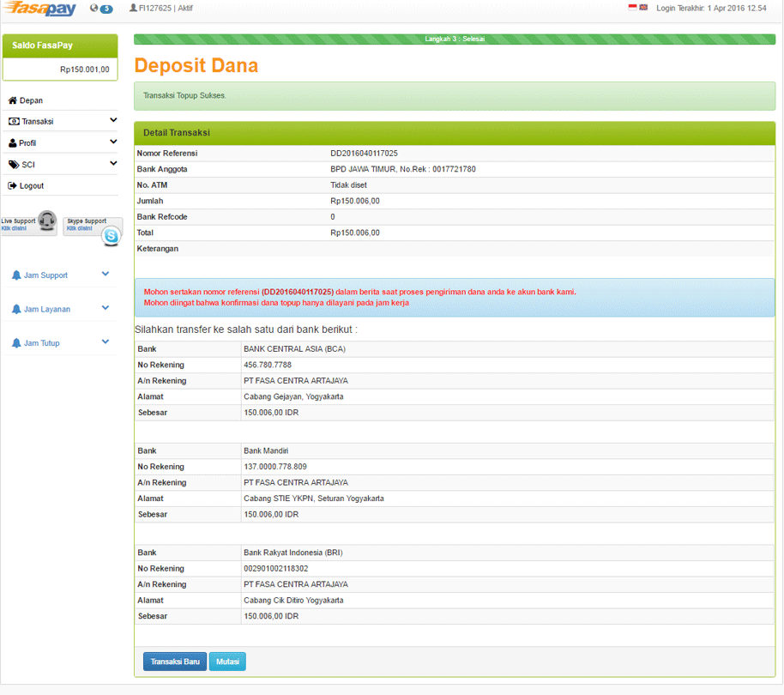Click Skype Support Klik disini link
784x695 pixels.
pos(80,228)
